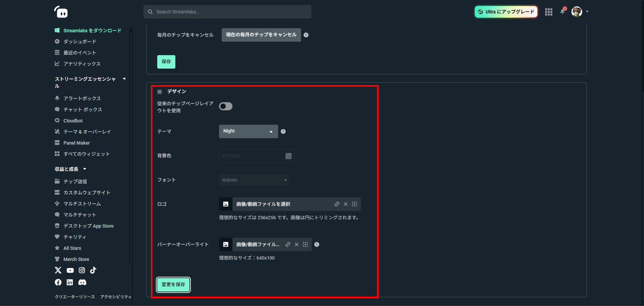Expand the account dropdown arrow beside avatar

point(587,12)
